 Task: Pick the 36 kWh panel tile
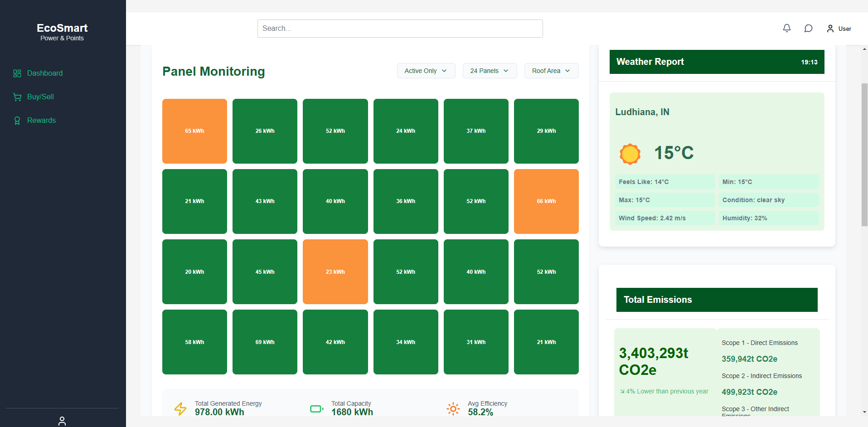point(406,201)
